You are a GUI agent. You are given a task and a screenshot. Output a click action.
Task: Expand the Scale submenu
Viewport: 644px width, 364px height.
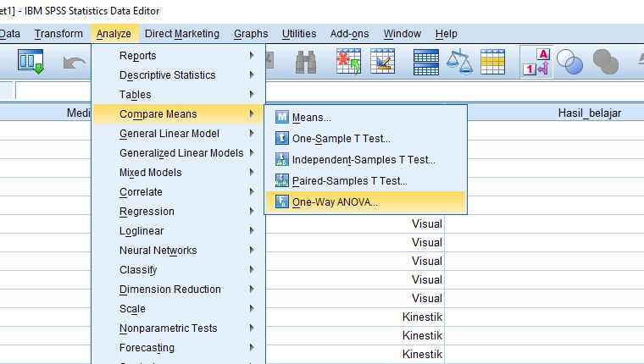click(x=178, y=309)
